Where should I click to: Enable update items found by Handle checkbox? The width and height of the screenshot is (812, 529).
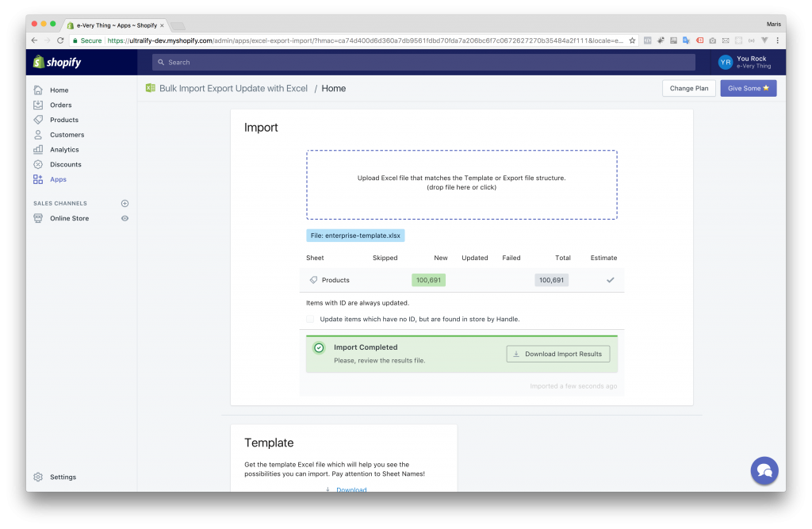tap(310, 319)
